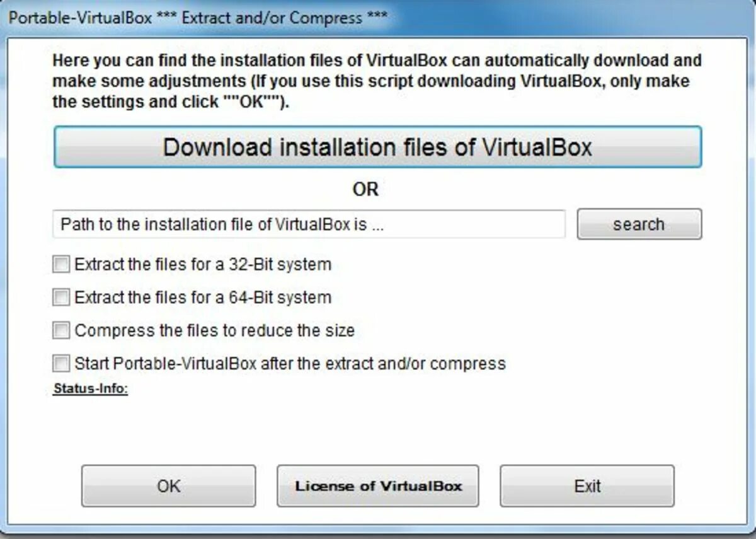756x539 pixels.
Task: Click the Status-Info underlined label
Action: (x=90, y=388)
